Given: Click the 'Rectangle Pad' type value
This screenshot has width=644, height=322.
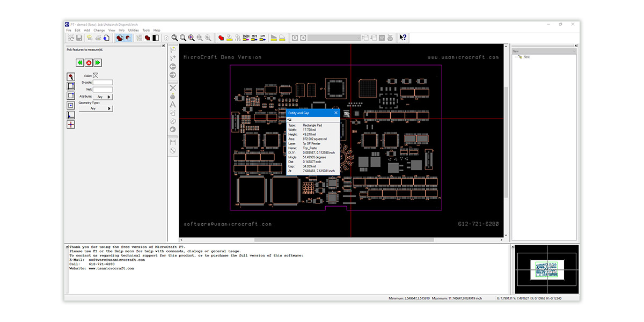Looking at the screenshot, I should (312, 125).
